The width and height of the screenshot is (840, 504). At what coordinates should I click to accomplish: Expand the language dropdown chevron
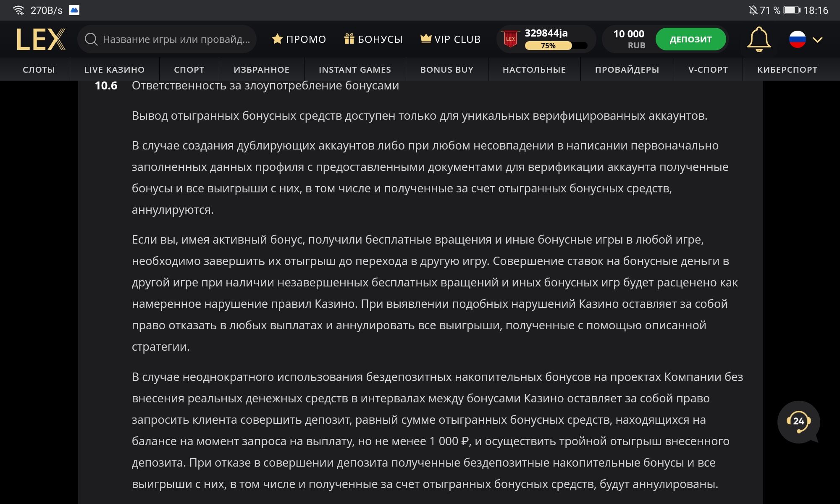[x=817, y=40]
